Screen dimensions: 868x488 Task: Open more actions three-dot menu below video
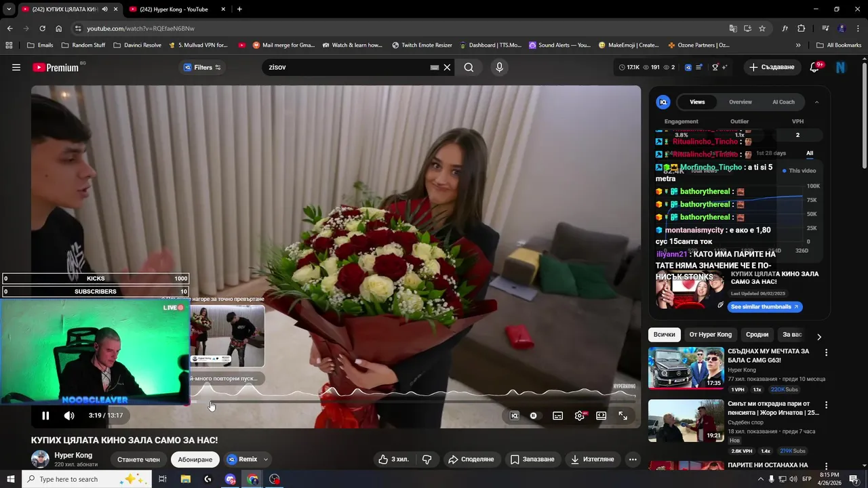pyautogui.click(x=633, y=460)
